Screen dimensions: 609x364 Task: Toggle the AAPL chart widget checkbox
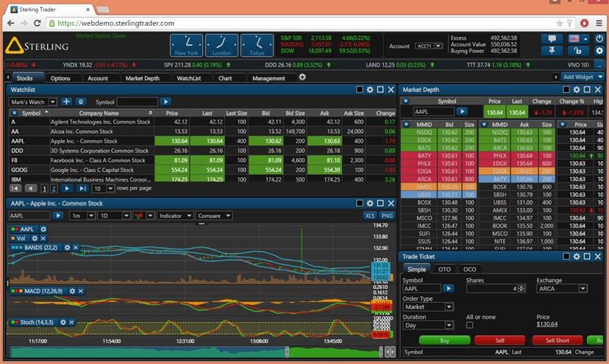coord(360,203)
